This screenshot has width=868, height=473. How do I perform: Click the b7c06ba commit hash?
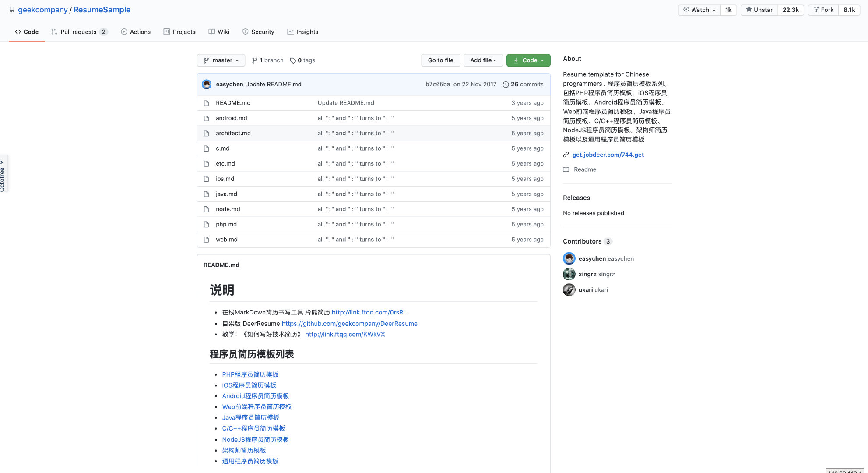[437, 85]
